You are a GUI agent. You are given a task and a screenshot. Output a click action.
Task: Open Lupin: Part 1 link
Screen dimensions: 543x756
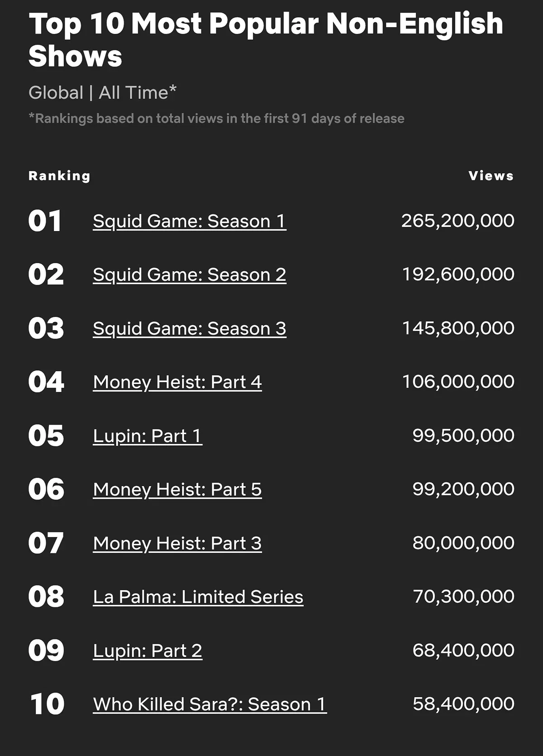point(148,436)
